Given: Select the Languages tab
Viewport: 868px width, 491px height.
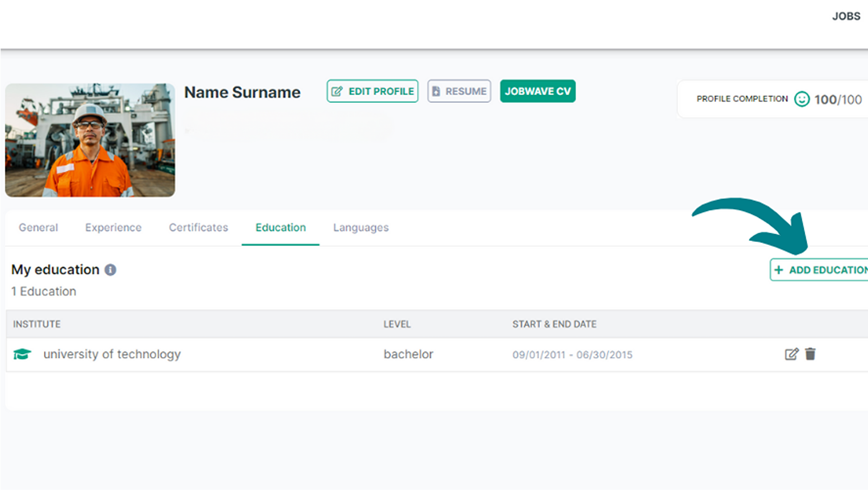Looking at the screenshot, I should click(x=361, y=227).
